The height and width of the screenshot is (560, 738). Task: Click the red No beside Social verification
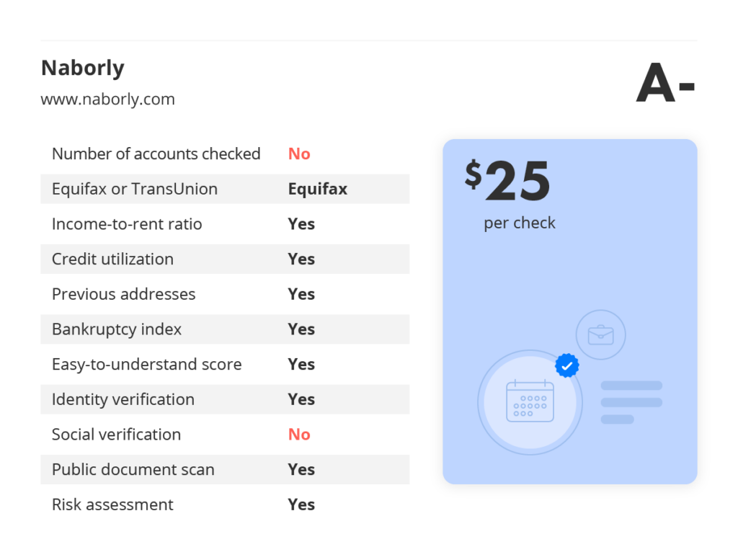tap(299, 435)
